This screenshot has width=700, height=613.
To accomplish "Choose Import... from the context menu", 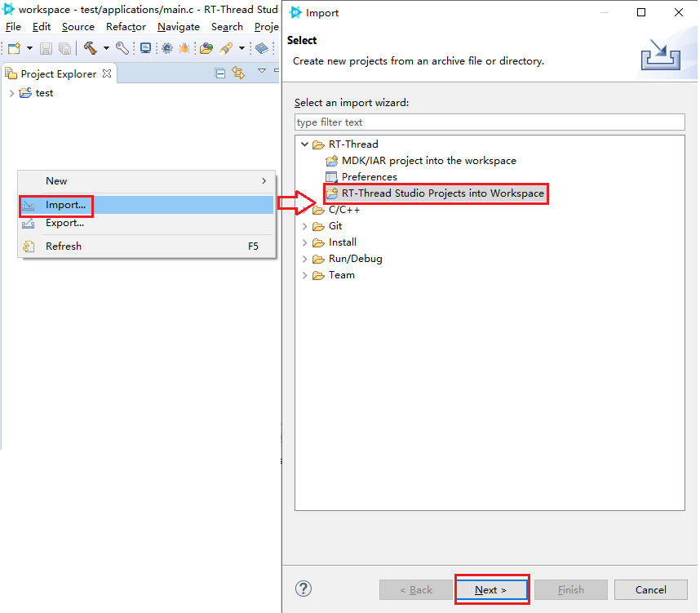I will pyautogui.click(x=65, y=205).
